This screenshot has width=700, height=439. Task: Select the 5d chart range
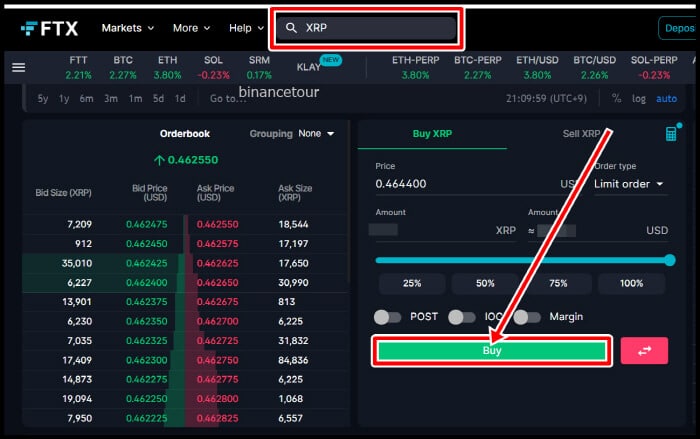(158, 99)
